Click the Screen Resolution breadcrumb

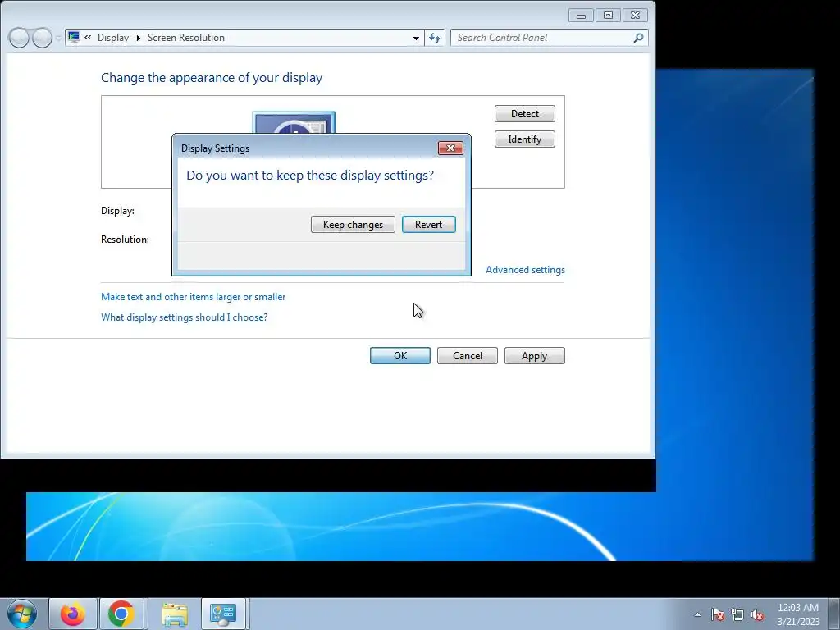(x=186, y=38)
